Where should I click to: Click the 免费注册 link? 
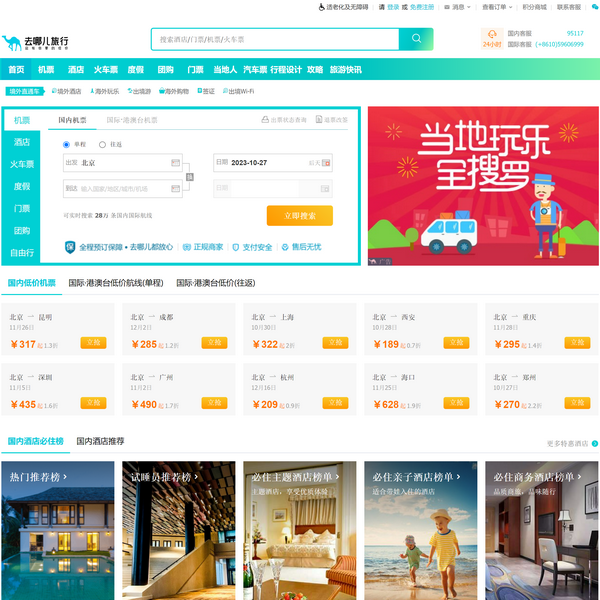[421, 7]
